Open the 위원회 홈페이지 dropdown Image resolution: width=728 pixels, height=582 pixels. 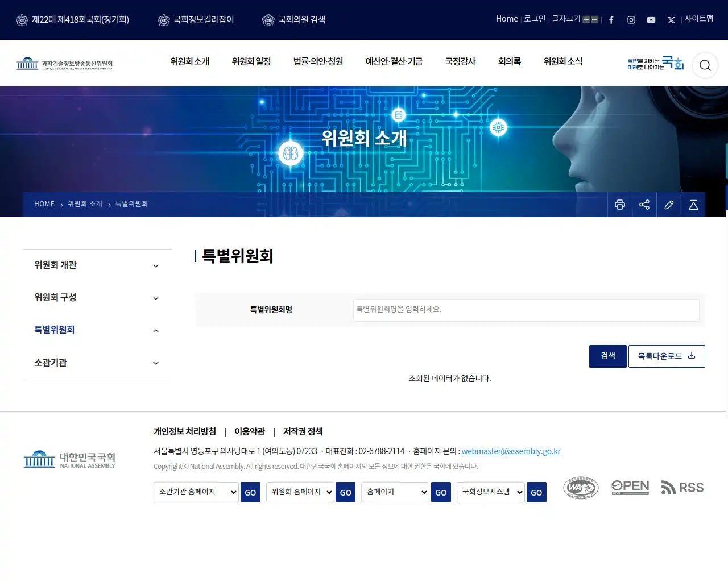[300, 492]
